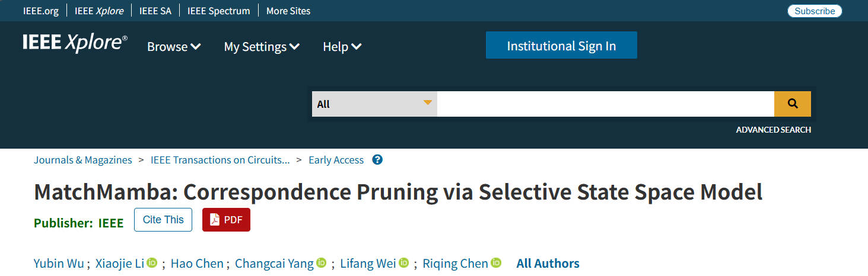The height and width of the screenshot is (276, 868).
Task: Open Riqing Chen's ORCID icon
Action: click(x=496, y=263)
